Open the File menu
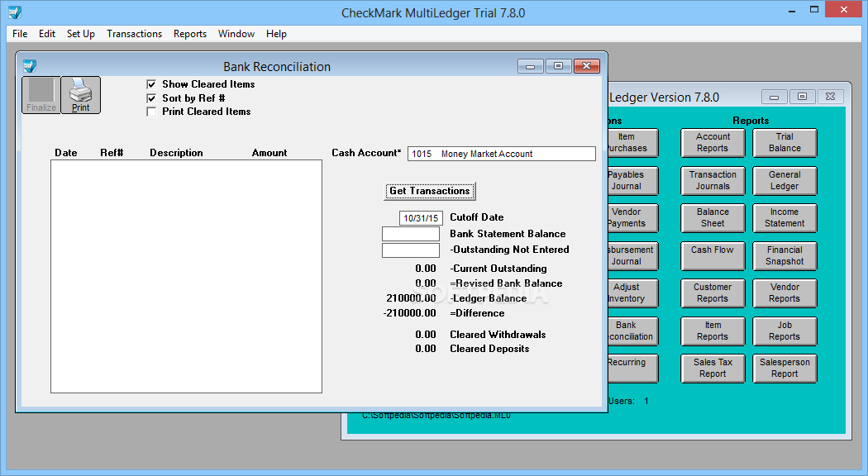The image size is (868, 476). click(20, 34)
